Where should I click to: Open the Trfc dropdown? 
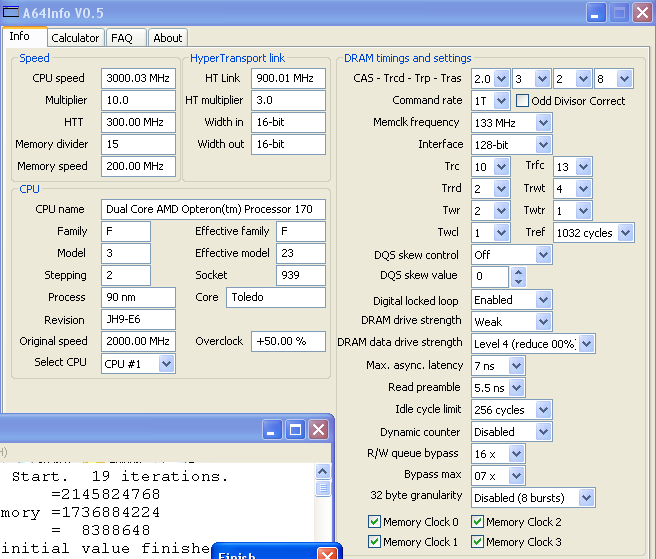(x=583, y=167)
